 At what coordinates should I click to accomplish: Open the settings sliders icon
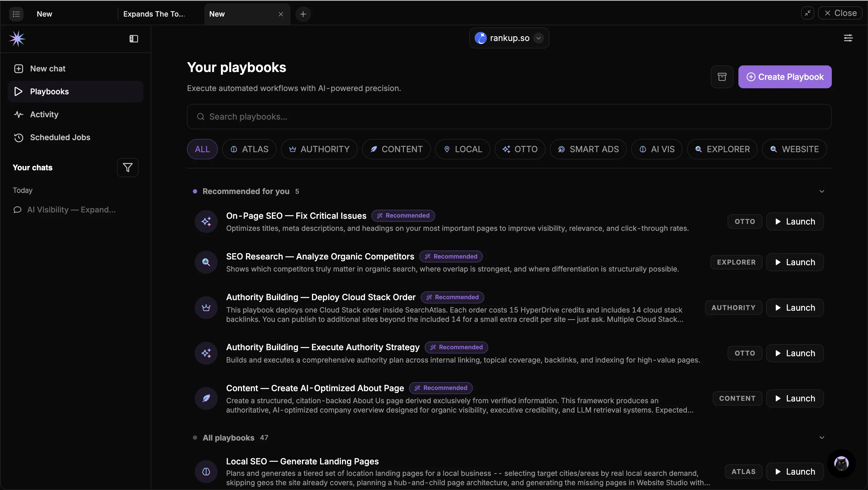coord(848,38)
